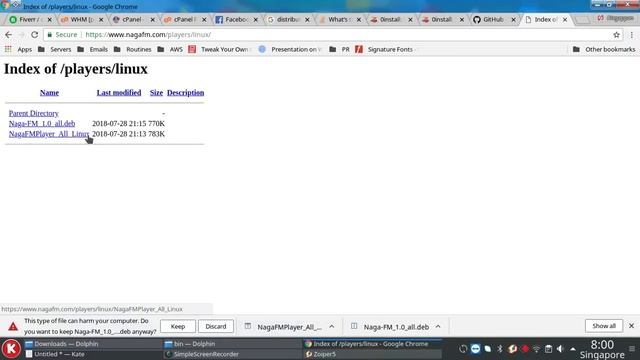Open the AWS bookmark folder
Image resolution: width=640 pixels, height=360 pixels.
(x=170, y=49)
